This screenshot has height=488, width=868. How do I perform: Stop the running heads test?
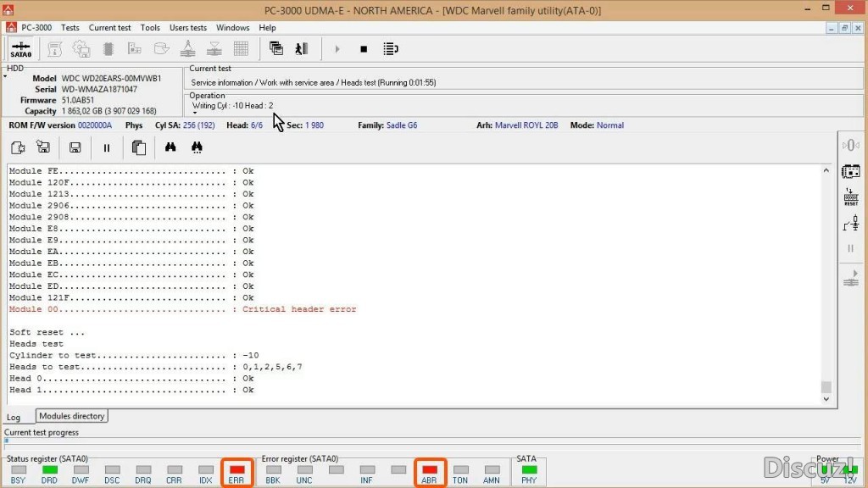click(364, 49)
